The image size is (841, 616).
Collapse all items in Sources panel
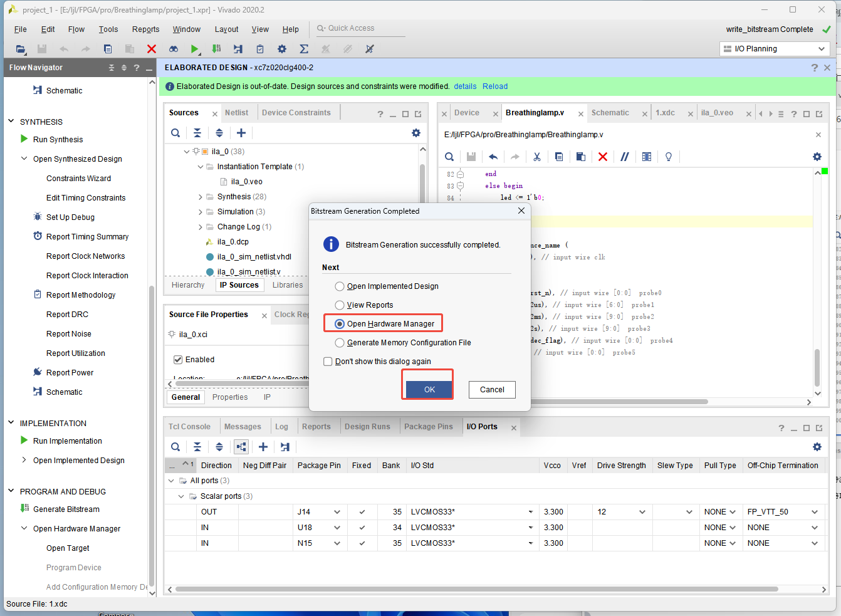pos(197,133)
